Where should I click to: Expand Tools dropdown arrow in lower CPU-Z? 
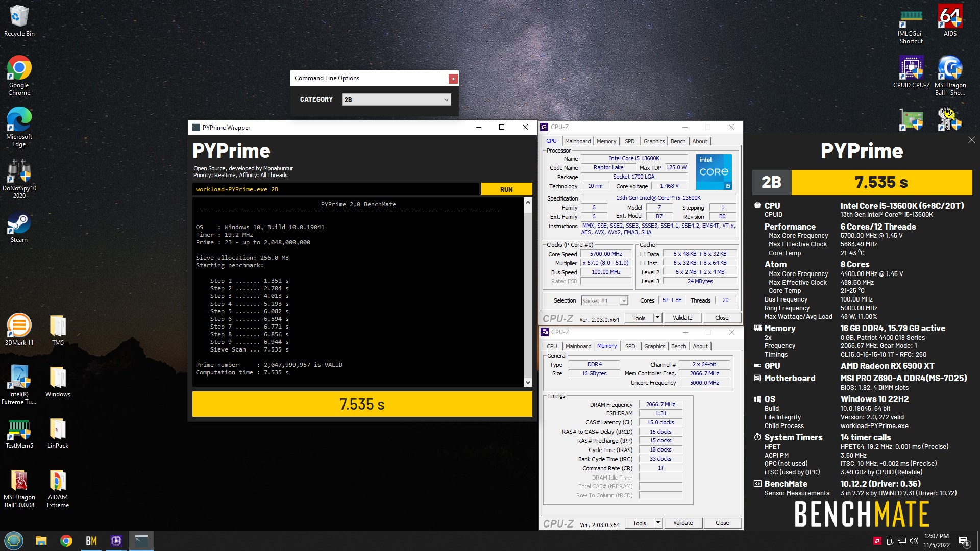pyautogui.click(x=658, y=523)
